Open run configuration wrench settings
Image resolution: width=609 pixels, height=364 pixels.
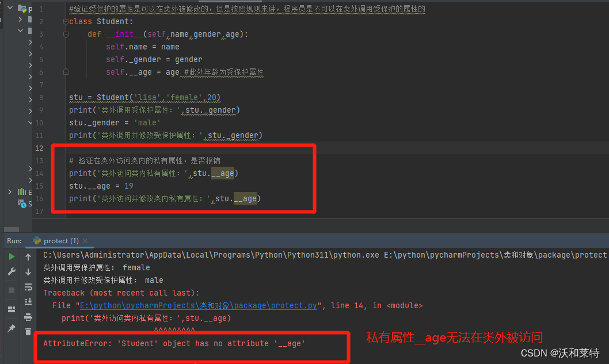coord(12,271)
